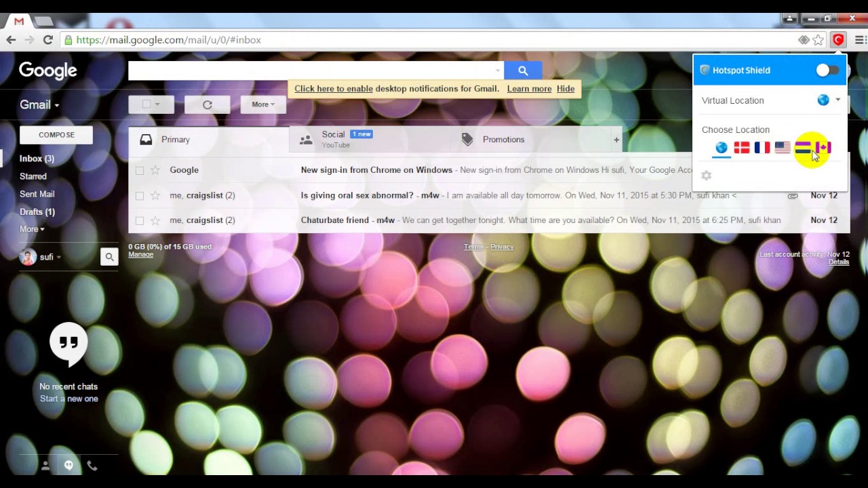
Task: Click the green padlock site info icon
Action: click(x=68, y=40)
